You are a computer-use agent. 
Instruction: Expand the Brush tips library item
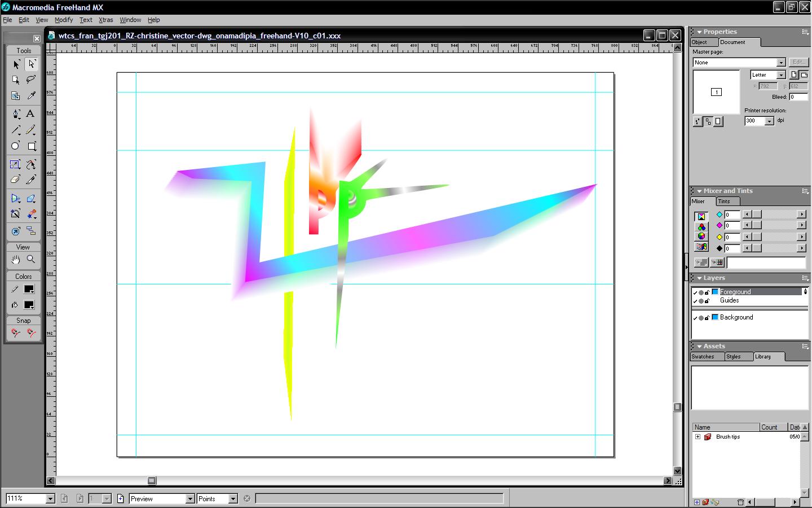[698, 437]
